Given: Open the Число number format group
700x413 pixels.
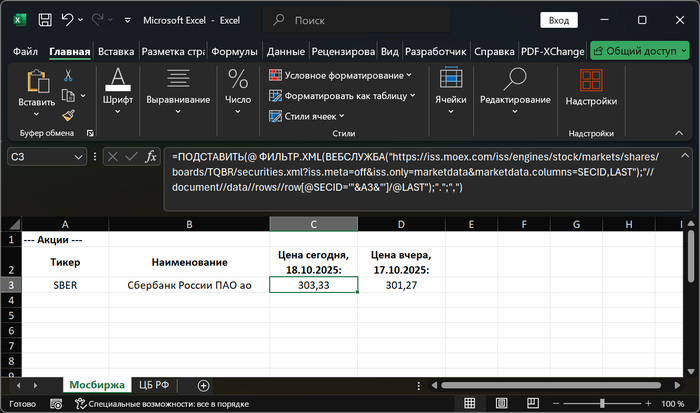Looking at the screenshot, I should (x=238, y=92).
